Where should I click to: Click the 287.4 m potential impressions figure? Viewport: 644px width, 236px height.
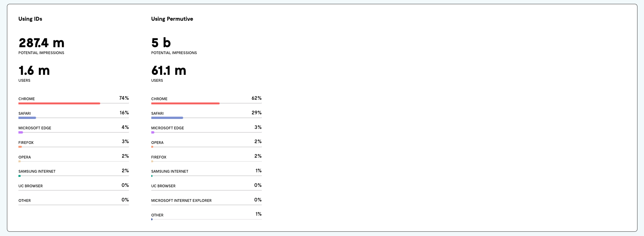tap(41, 43)
